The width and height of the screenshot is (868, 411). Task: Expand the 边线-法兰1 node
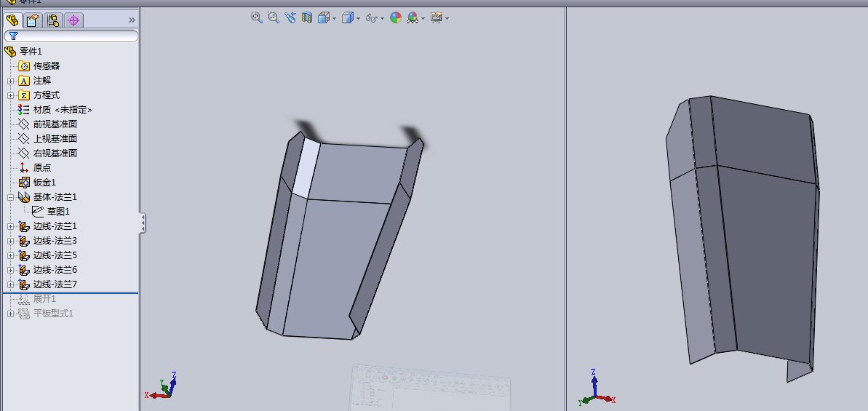10,226
